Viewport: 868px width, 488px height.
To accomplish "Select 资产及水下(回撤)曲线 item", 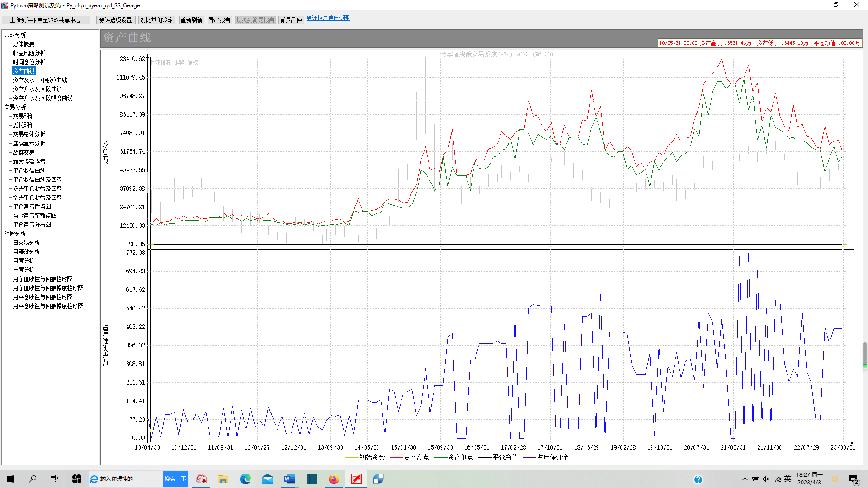I will pos(40,80).
